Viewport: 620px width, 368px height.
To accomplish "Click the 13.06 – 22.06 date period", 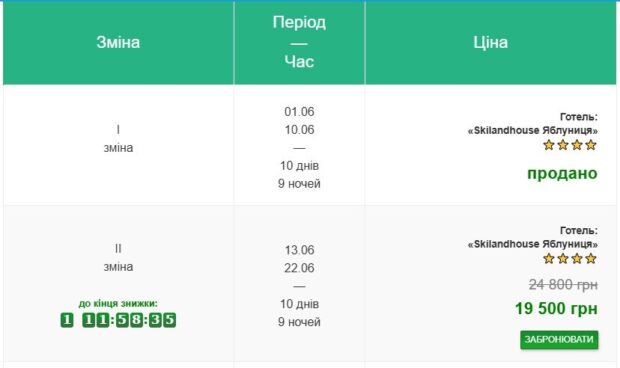I will (299, 259).
